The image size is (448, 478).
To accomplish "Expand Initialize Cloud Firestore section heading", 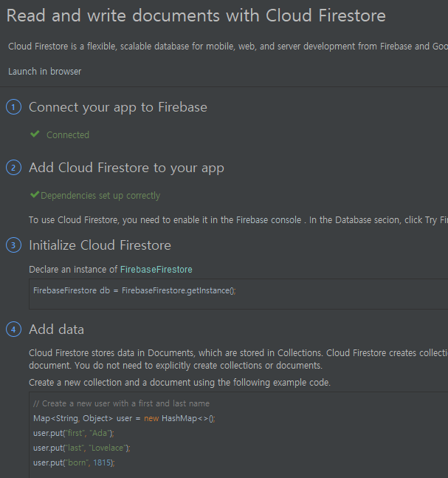I will [x=100, y=245].
